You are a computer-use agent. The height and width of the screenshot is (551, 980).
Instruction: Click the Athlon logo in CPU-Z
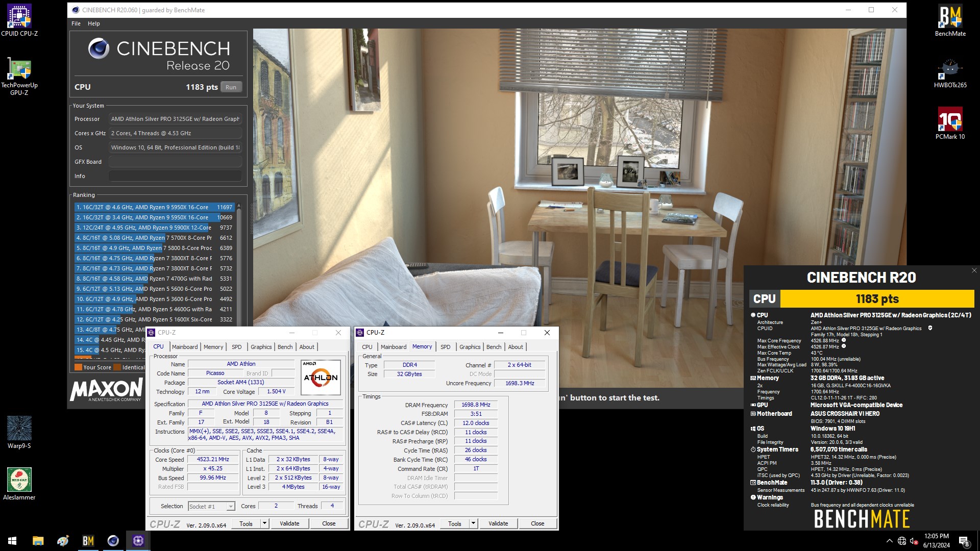pos(321,378)
